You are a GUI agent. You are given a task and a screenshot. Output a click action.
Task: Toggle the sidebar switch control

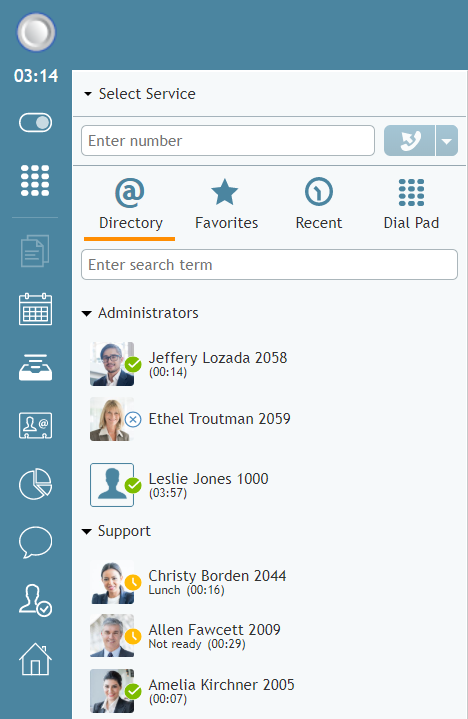pos(35,122)
